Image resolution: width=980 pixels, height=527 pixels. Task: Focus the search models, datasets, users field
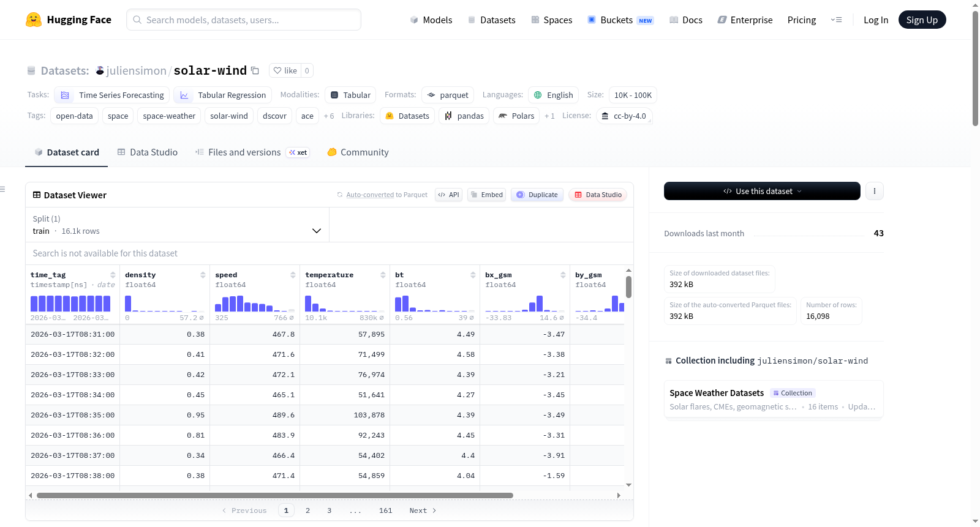tap(244, 20)
